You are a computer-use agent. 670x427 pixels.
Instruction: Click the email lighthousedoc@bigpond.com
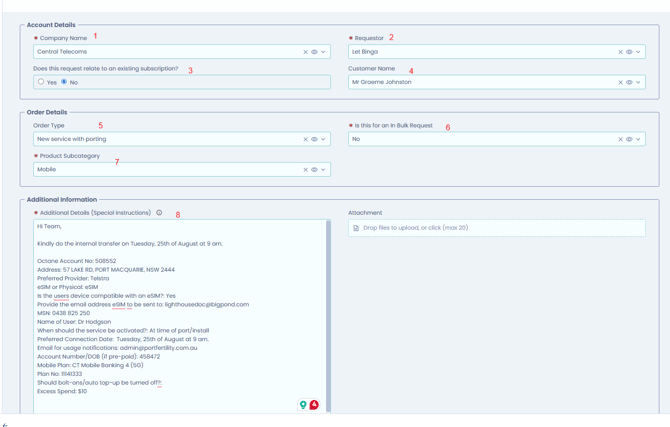point(207,304)
